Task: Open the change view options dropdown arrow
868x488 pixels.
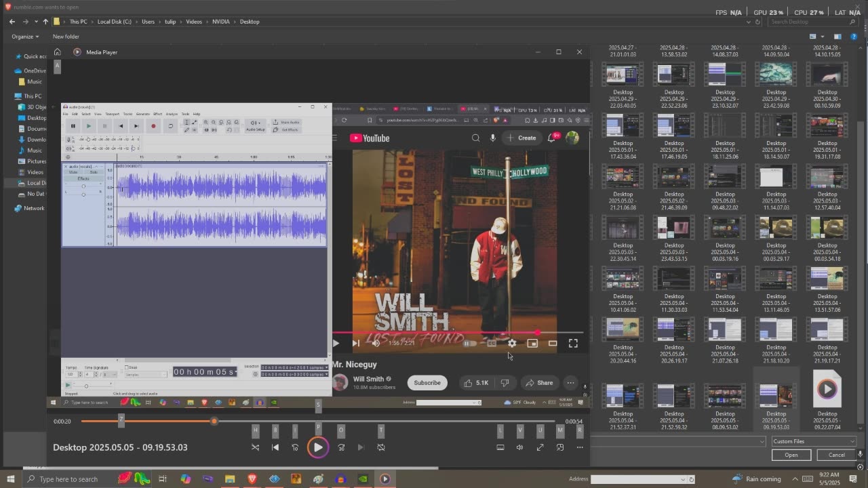Action: coord(822,37)
